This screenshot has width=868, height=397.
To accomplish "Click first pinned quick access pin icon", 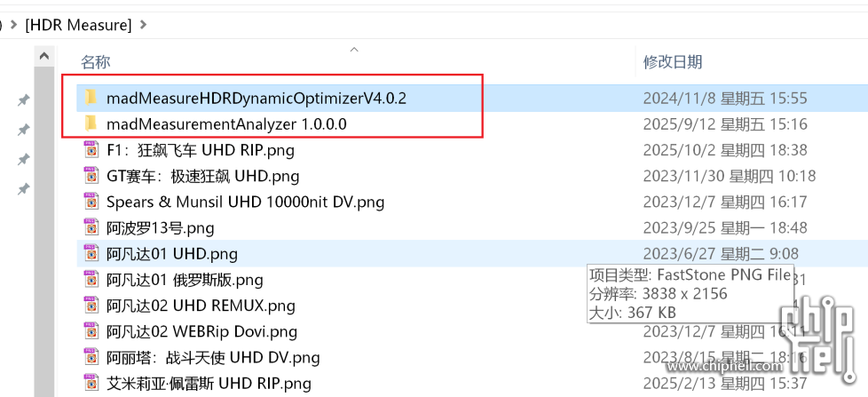I will (x=24, y=101).
